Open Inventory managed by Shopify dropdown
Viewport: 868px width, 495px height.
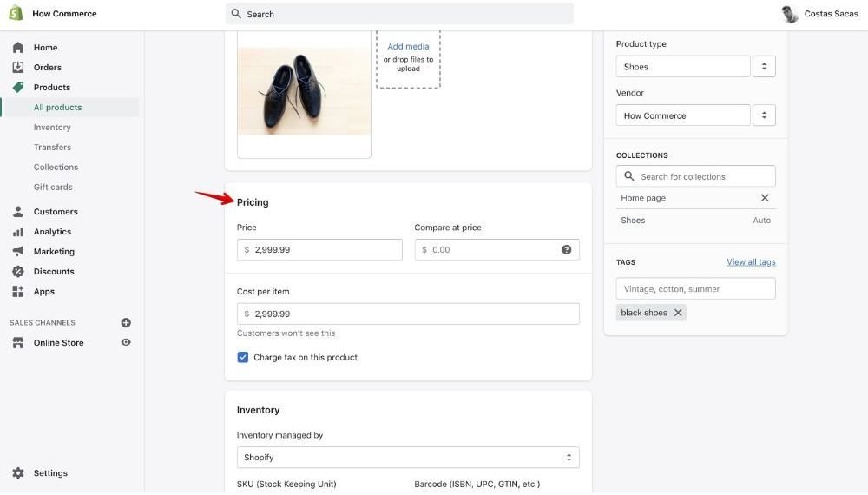click(408, 458)
